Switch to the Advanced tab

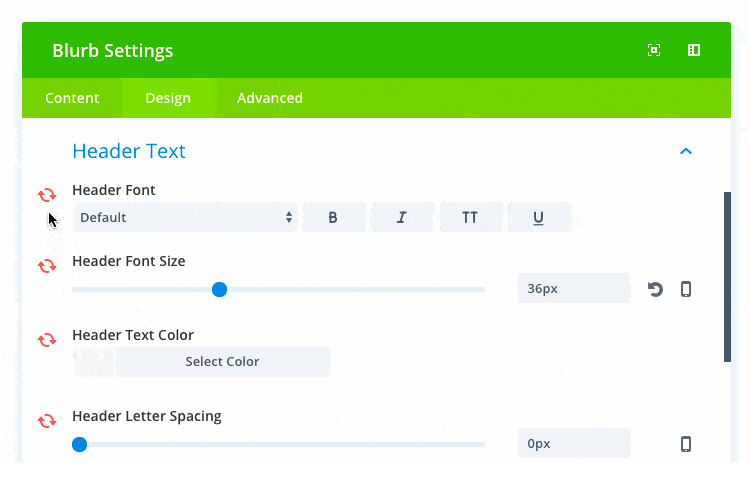point(270,98)
